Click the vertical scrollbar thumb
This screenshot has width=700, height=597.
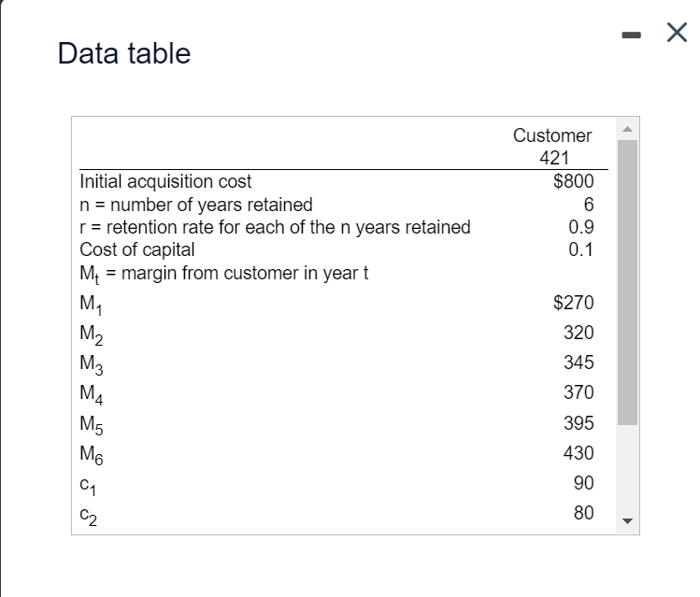[x=628, y=280]
